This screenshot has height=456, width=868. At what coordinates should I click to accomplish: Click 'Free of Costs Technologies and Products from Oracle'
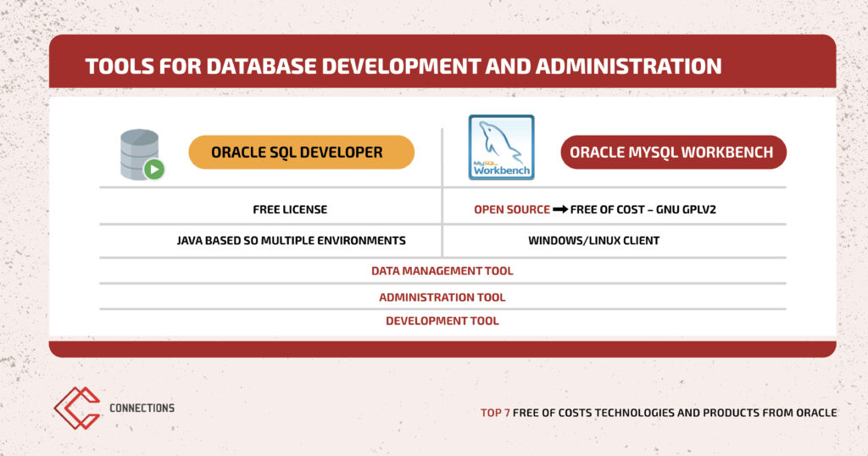(675, 413)
